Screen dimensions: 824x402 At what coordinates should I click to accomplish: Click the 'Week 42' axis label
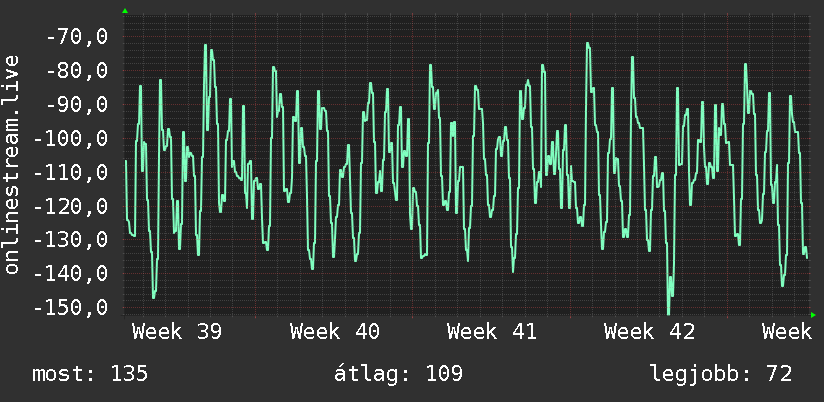tap(650, 332)
